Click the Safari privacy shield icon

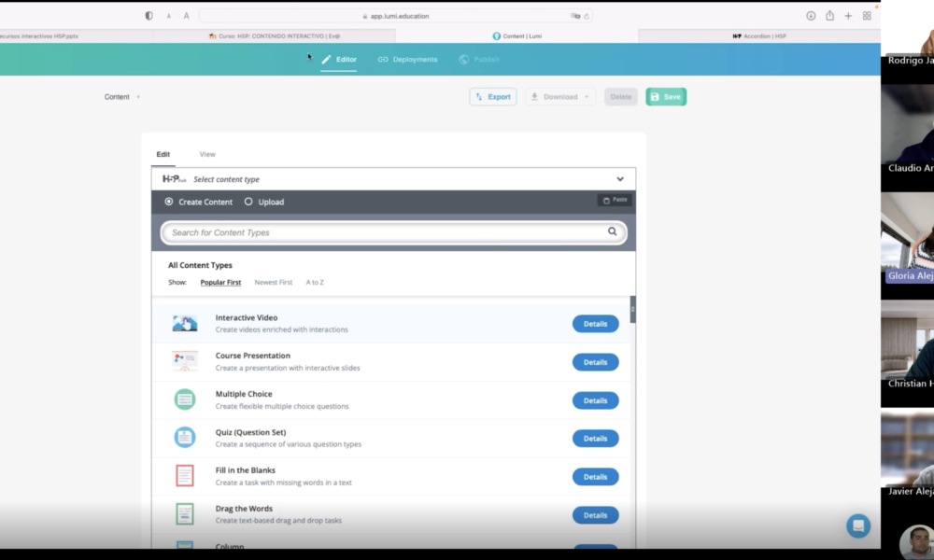(149, 16)
